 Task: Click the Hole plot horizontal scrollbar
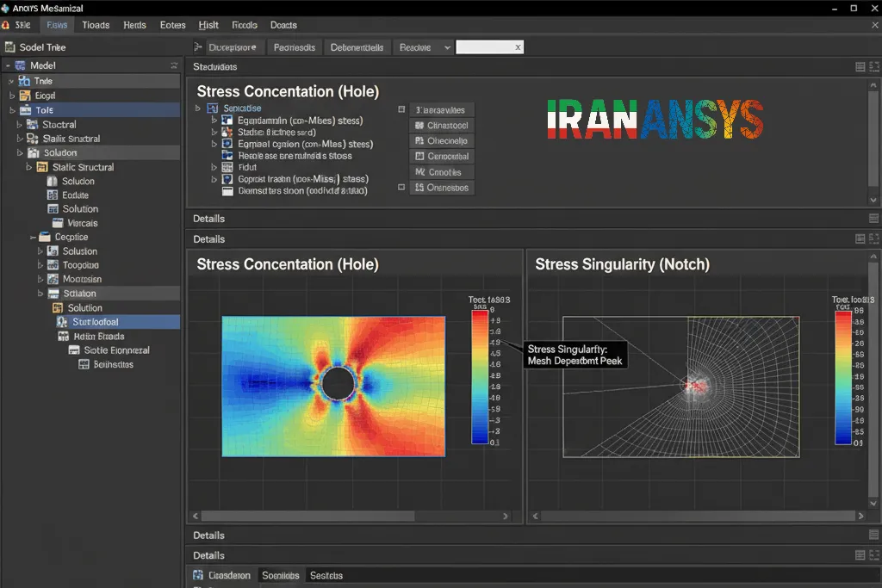pos(307,516)
